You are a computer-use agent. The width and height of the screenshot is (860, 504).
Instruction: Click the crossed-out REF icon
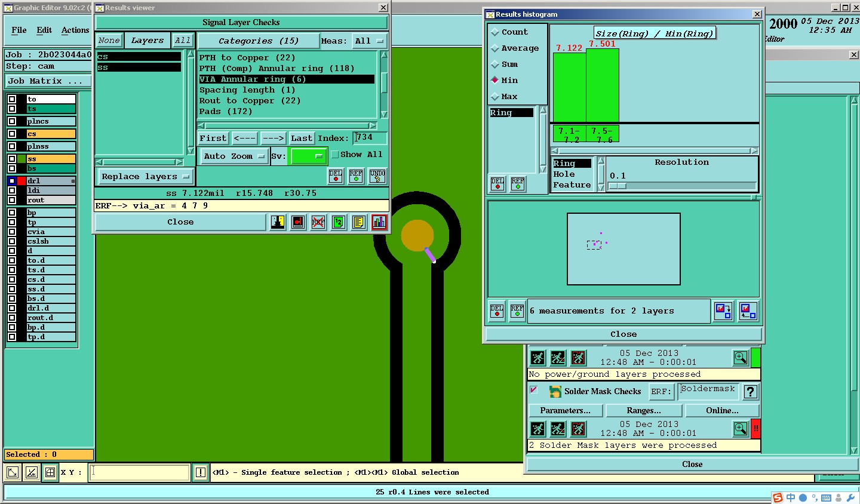[x=318, y=222]
